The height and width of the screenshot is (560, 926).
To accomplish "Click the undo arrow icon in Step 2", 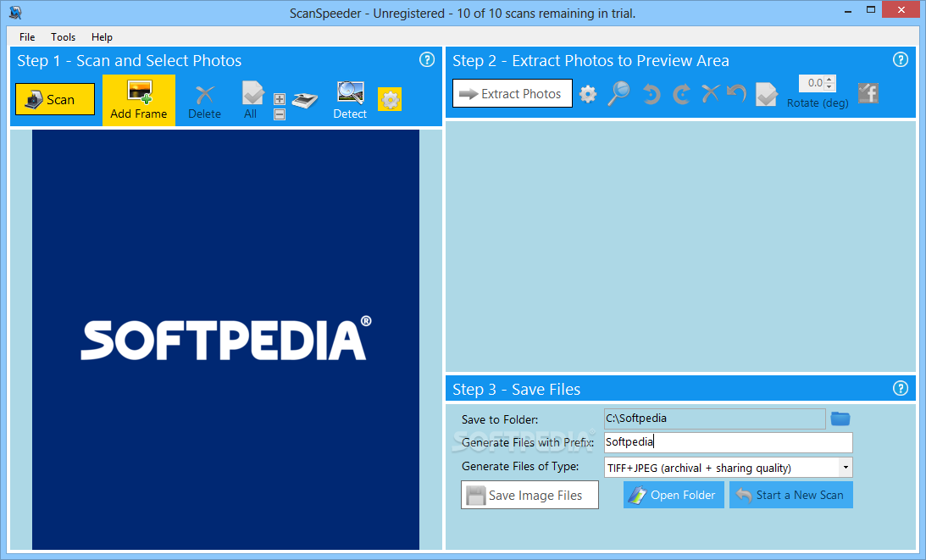I will [736, 93].
